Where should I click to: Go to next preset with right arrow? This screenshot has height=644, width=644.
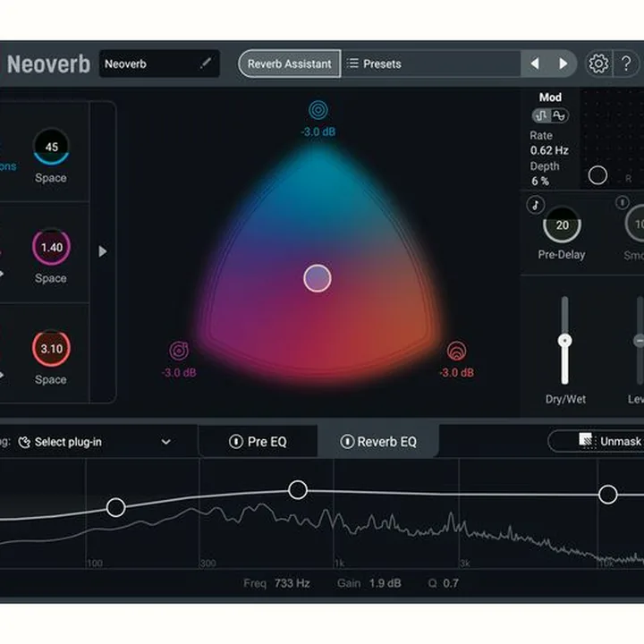(563, 64)
